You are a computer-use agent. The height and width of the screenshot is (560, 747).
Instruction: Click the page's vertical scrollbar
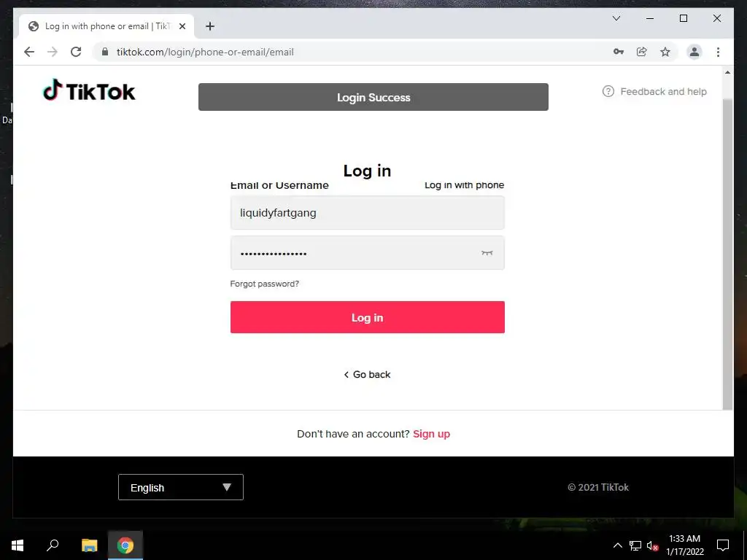pyautogui.click(x=727, y=252)
